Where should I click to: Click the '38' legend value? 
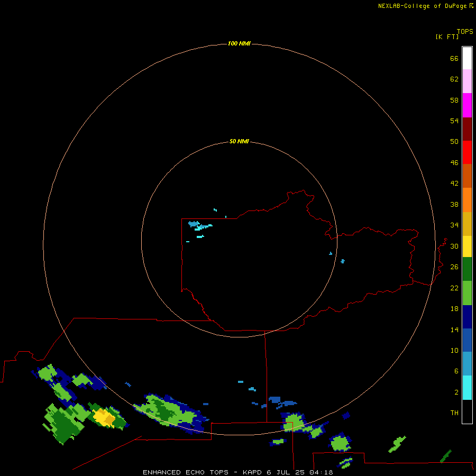(x=454, y=204)
